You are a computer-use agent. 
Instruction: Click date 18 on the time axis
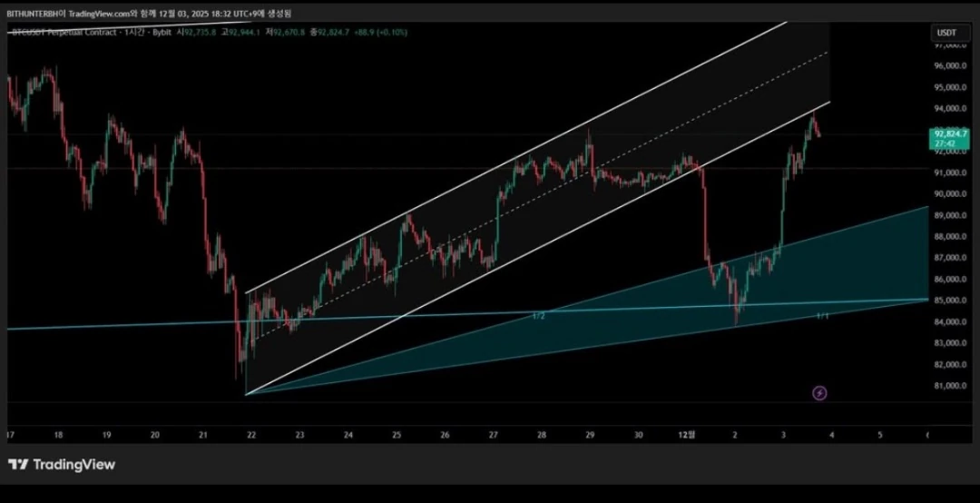[58, 435]
